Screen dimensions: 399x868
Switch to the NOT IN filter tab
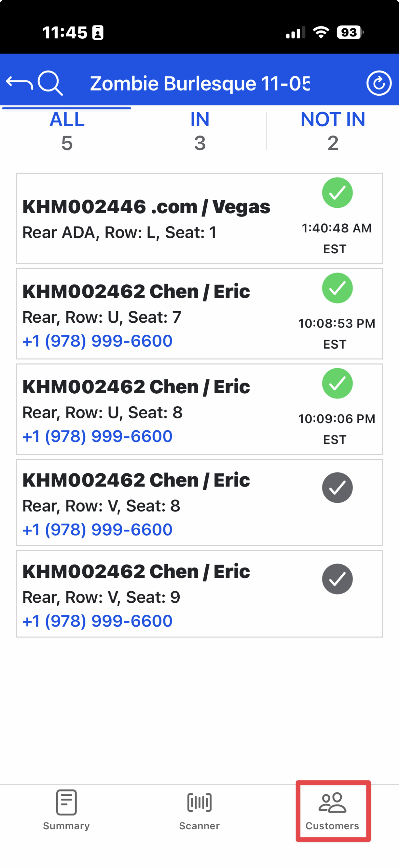point(333,131)
